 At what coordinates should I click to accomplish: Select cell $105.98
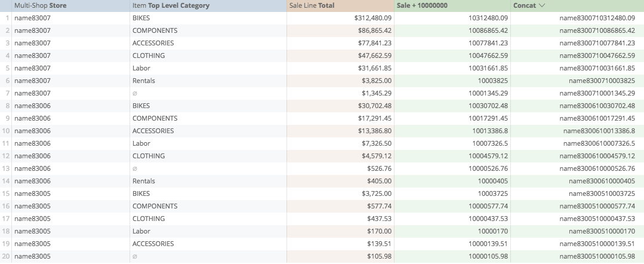[x=340, y=256]
